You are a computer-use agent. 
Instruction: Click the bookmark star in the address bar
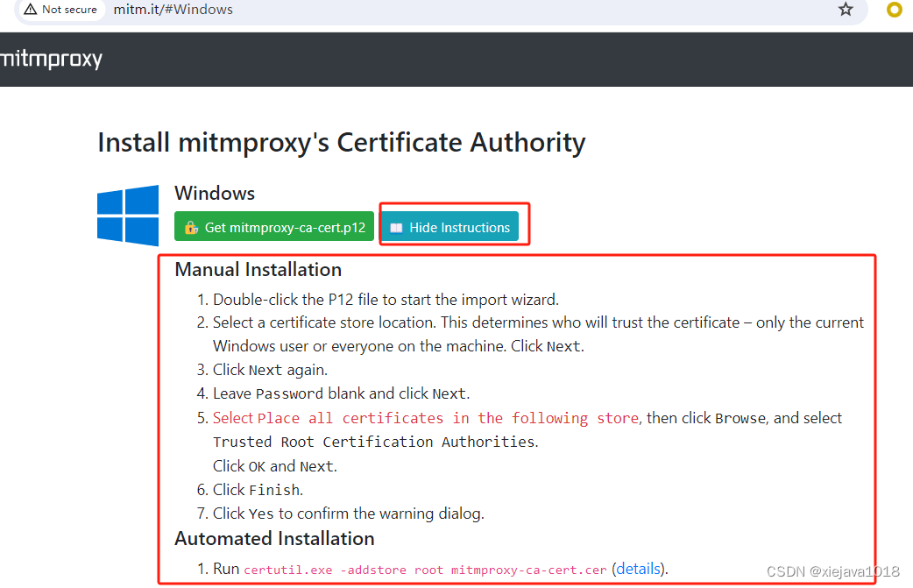pos(845,10)
